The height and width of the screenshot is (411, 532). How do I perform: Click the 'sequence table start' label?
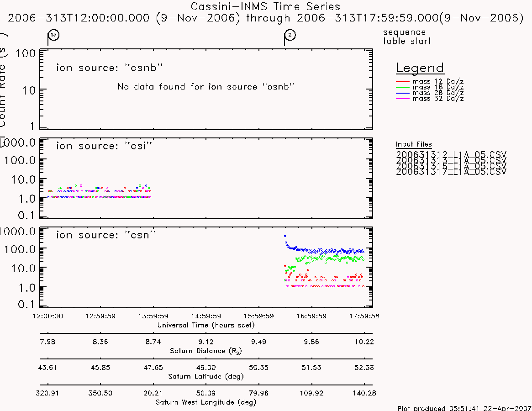coord(407,37)
